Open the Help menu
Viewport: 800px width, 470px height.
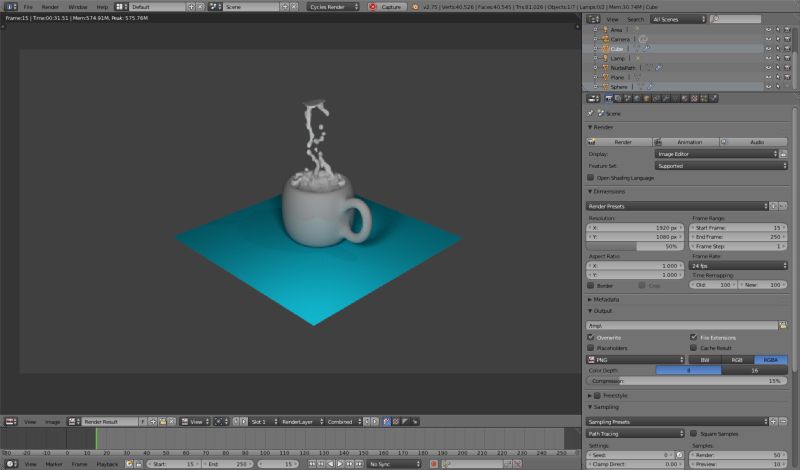coord(102,7)
